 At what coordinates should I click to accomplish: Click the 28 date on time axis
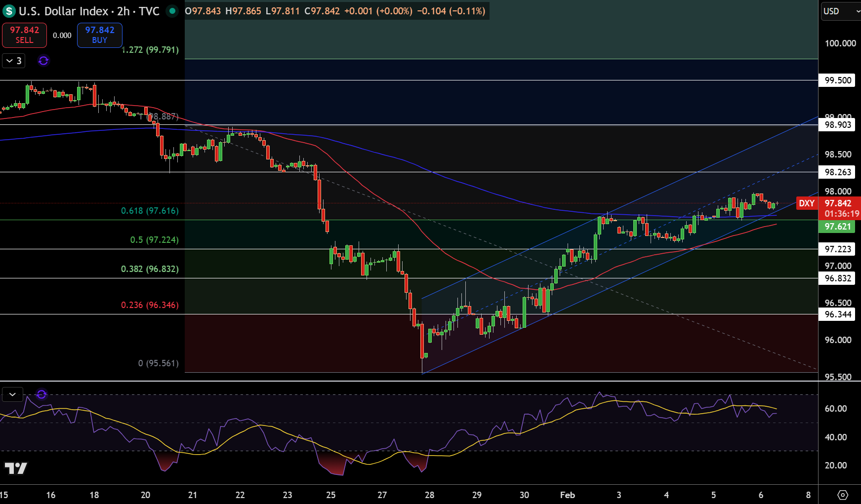pyautogui.click(x=430, y=495)
